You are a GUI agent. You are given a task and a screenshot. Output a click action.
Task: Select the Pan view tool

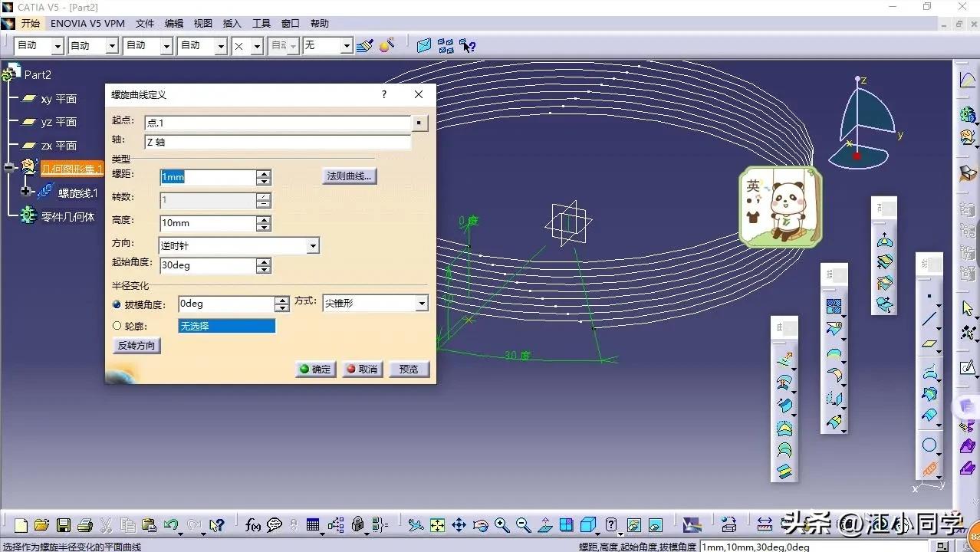(459, 525)
